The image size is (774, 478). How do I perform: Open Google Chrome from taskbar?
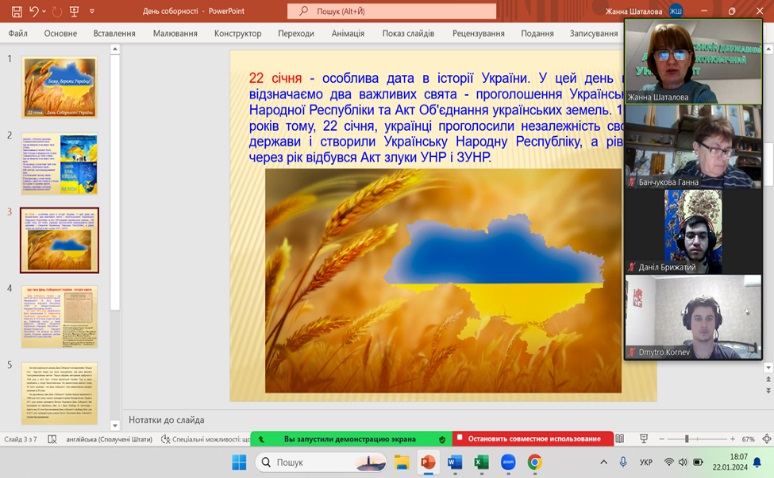coord(535,462)
